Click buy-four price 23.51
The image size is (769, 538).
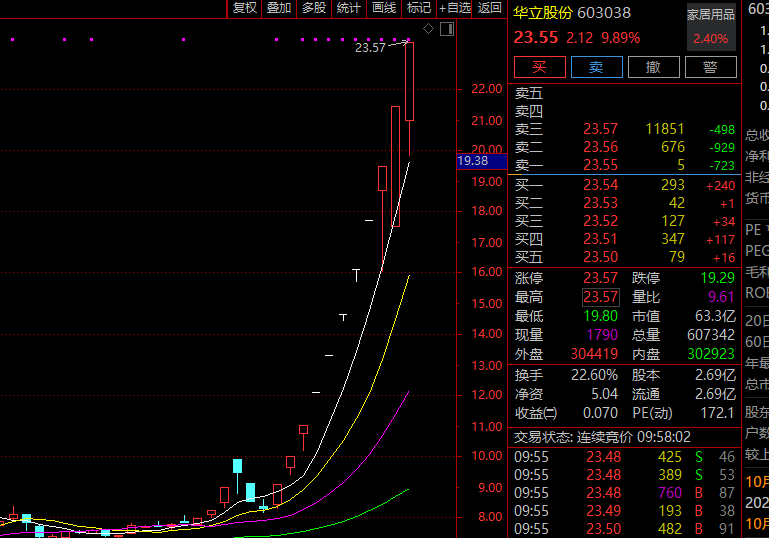point(600,239)
